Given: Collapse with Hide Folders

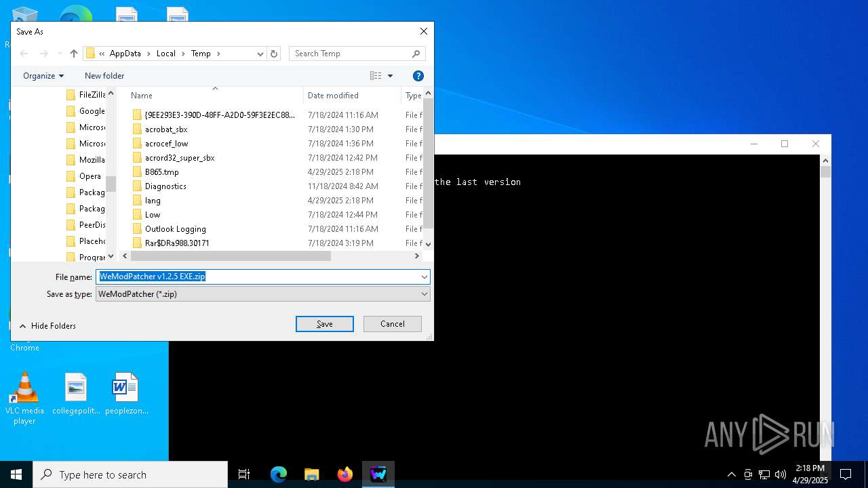Looking at the screenshot, I should click(x=47, y=326).
